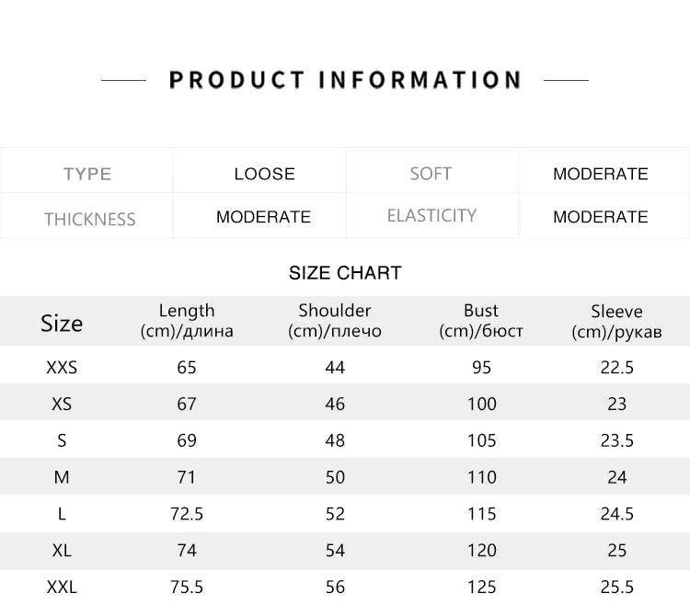Image resolution: width=690 pixels, height=616 pixels.
Task: Select the Size column header
Action: 62,324
